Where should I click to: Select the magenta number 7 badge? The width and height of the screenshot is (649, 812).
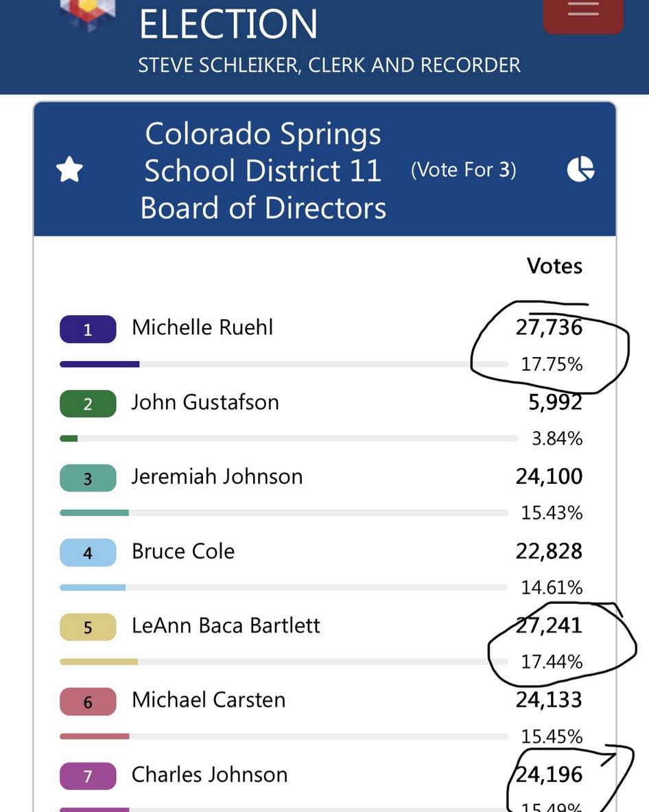click(x=88, y=776)
